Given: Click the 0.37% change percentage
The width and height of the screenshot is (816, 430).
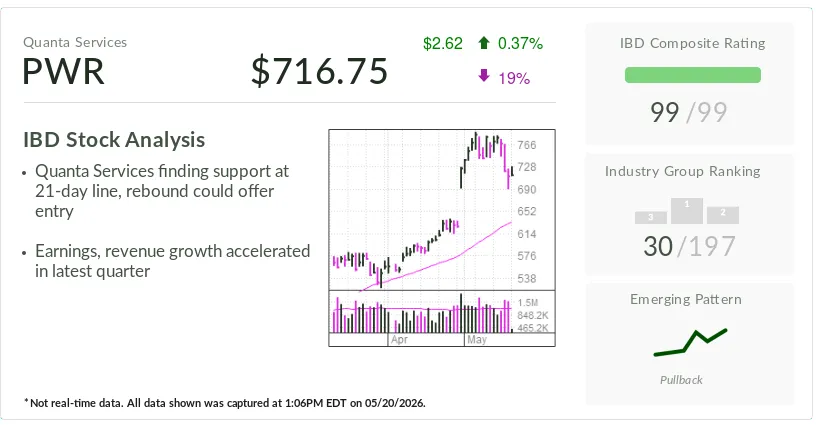Looking at the screenshot, I should click(520, 43).
